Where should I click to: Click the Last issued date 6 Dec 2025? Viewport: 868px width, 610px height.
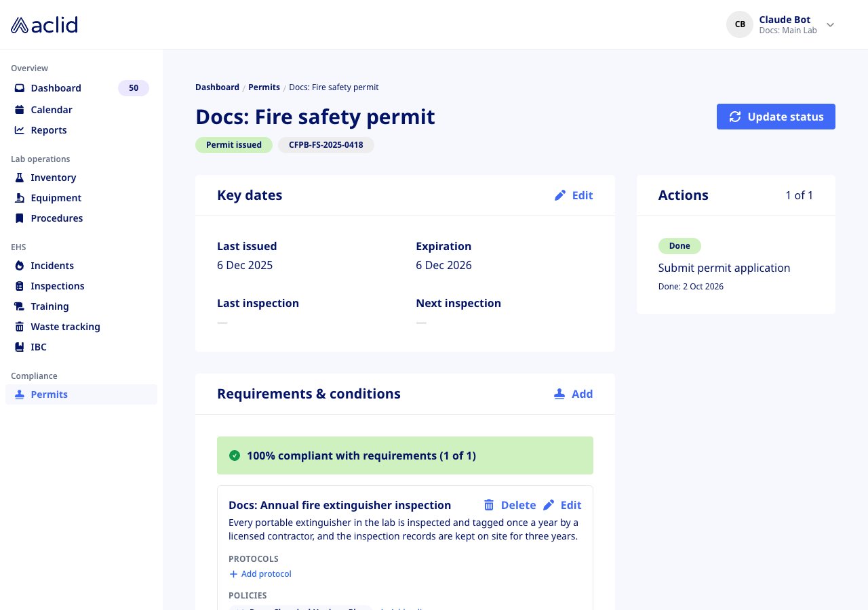coord(245,265)
